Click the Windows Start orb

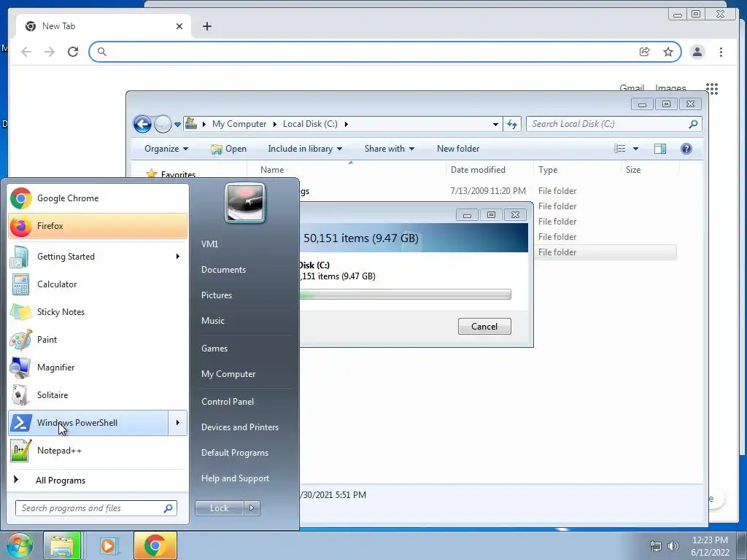click(x=19, y=545)
